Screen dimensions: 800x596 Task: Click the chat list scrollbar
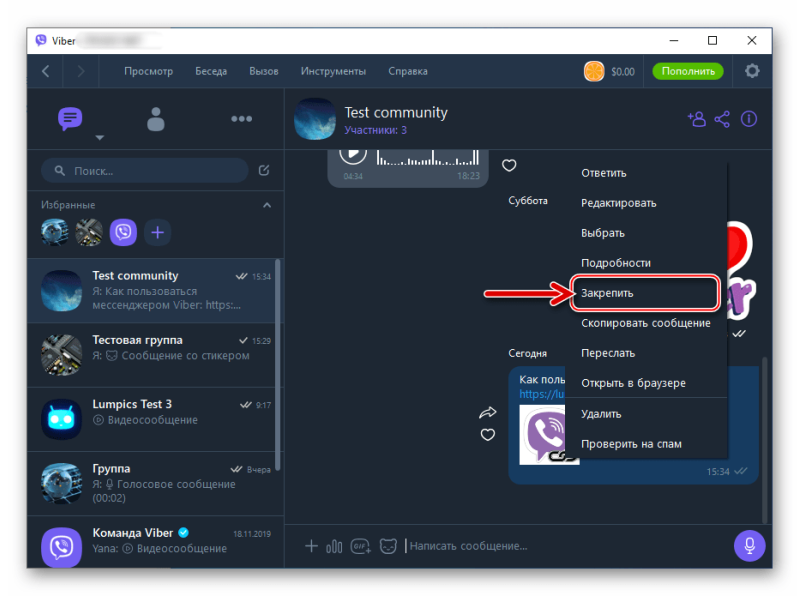[x=278, y=364]
